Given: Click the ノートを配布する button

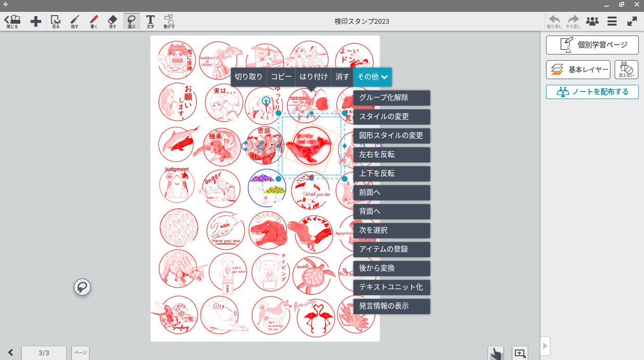Looking at the screenshot, I should pyautogui.click(x=592, y=92).
